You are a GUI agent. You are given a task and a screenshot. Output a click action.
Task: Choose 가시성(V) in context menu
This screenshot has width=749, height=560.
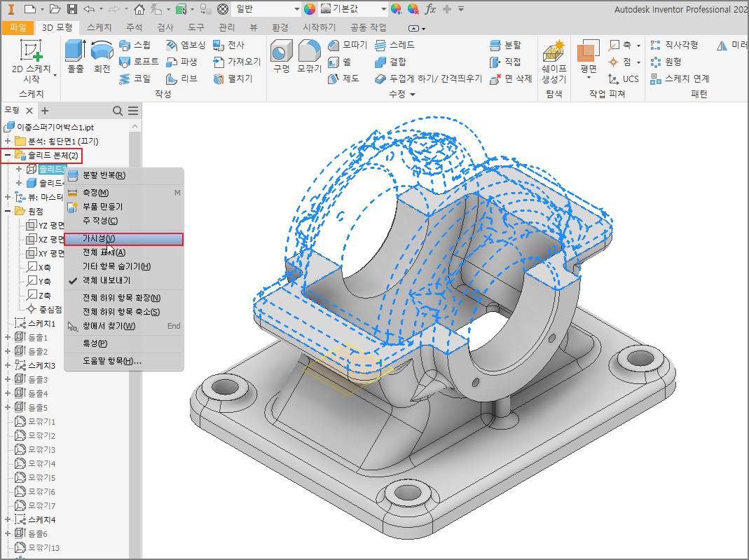click(x=124, y=238)
